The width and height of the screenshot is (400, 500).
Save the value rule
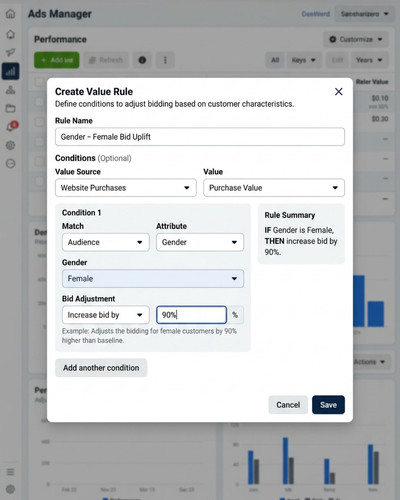328,405
